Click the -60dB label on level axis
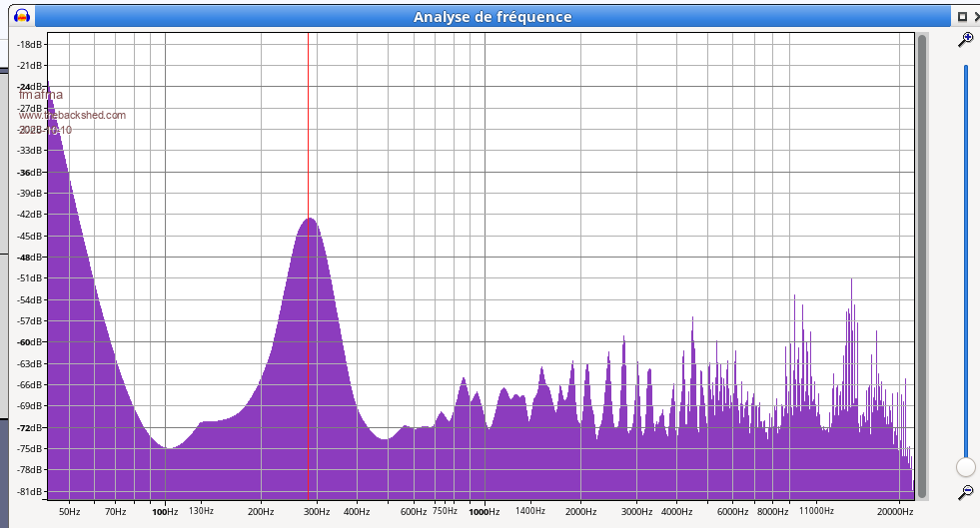The width and height of the screenshot is (980, 528). pyautogui.click(x=30, y=342)
